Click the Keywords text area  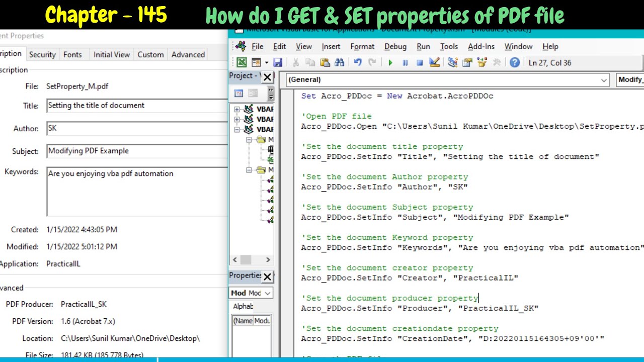tap(137, 191)
